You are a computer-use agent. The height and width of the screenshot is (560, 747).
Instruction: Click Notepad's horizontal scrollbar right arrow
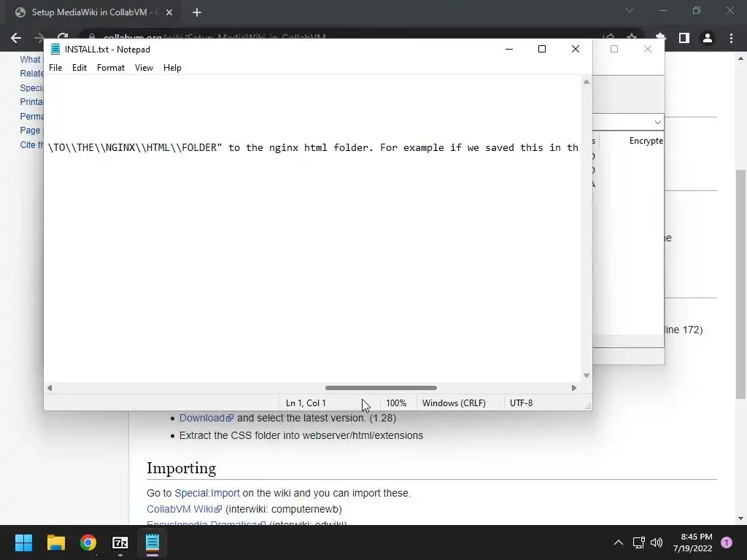(574, 388)
